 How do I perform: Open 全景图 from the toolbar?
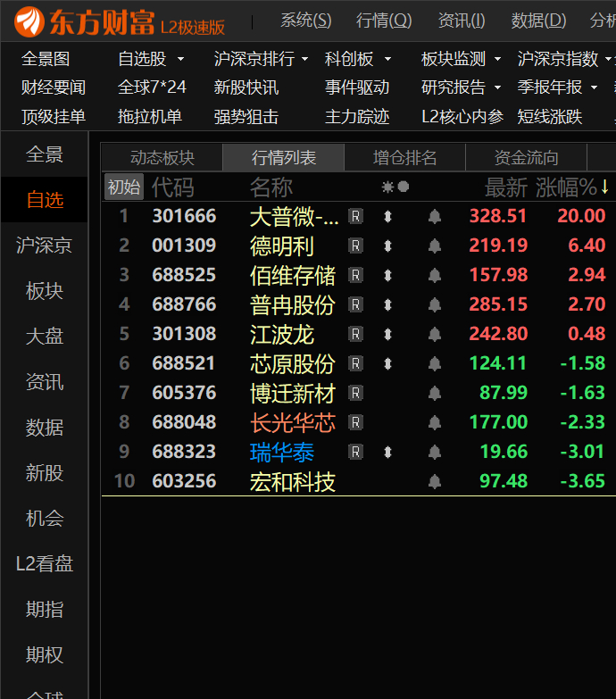click(46, 59)
